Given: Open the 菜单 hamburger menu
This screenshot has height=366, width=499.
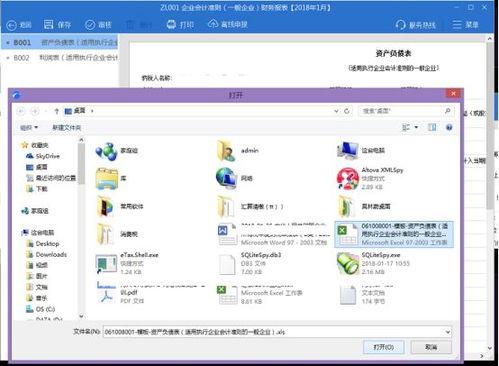Looking at the screenshot, I should (x=465, y=25).
